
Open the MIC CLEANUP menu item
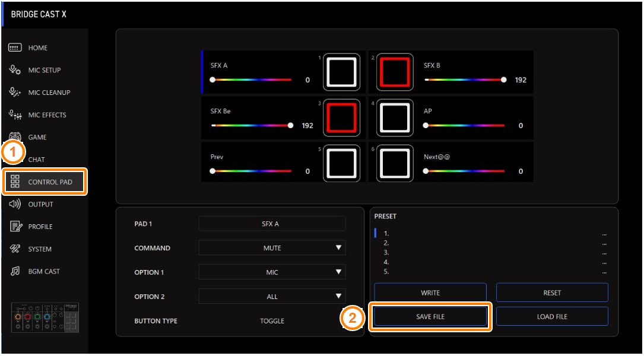(45, 93)
